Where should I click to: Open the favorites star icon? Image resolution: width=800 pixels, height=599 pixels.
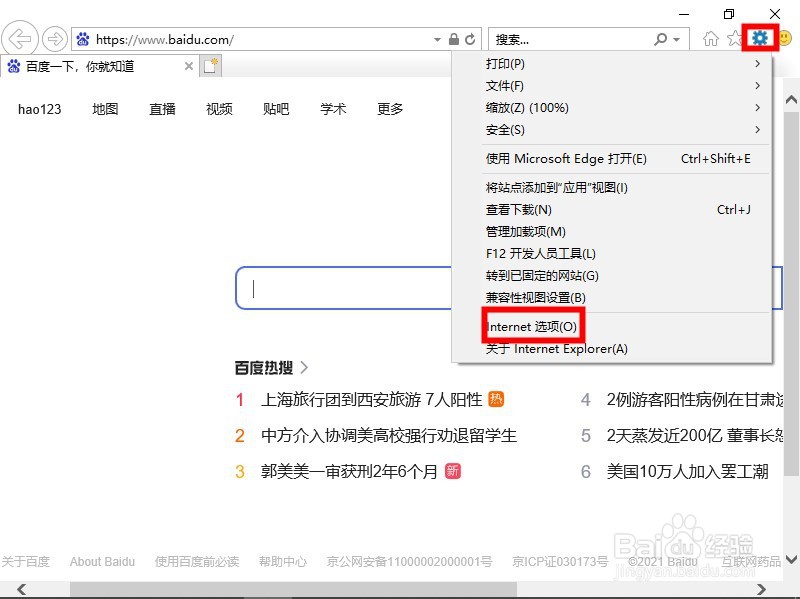point(734,38)
